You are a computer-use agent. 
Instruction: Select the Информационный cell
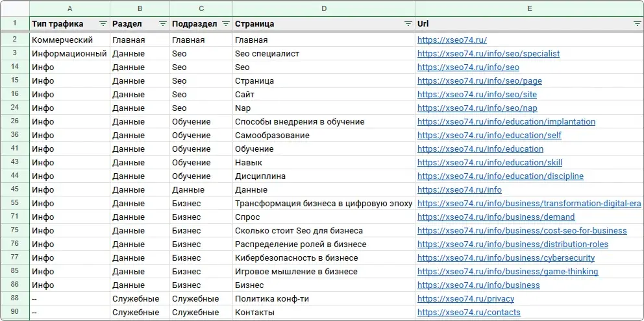coord(70,54)
